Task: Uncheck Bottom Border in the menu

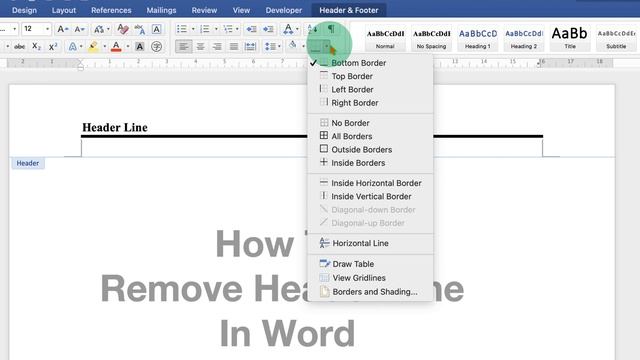Action: [x=370, y=63]
